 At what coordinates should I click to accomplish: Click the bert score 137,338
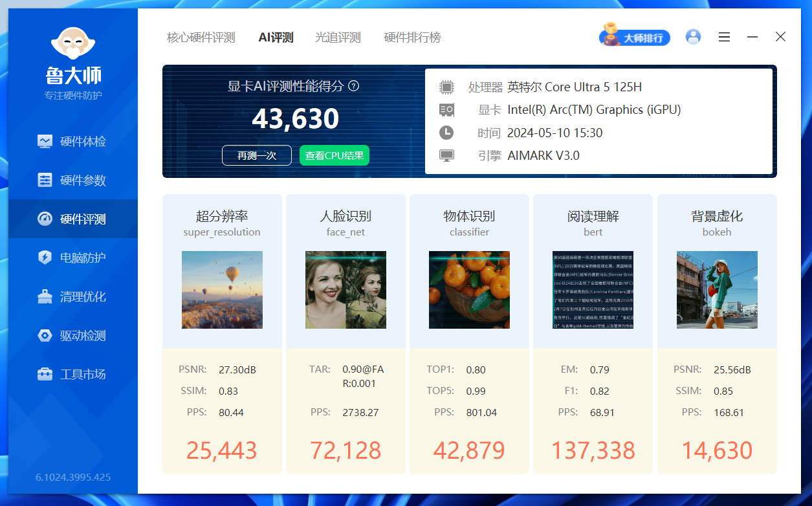pyautogui.click(x=593, y=450)
